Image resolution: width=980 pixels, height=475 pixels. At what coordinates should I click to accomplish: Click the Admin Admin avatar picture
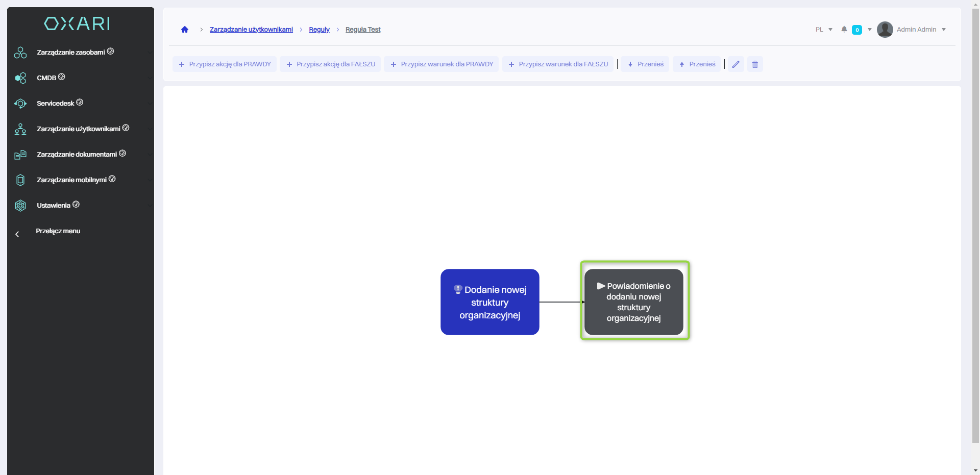click(885, 30)
